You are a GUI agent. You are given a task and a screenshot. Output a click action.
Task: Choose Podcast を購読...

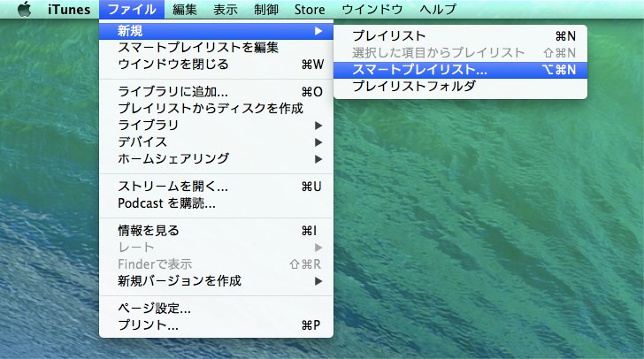coord(216,203)
